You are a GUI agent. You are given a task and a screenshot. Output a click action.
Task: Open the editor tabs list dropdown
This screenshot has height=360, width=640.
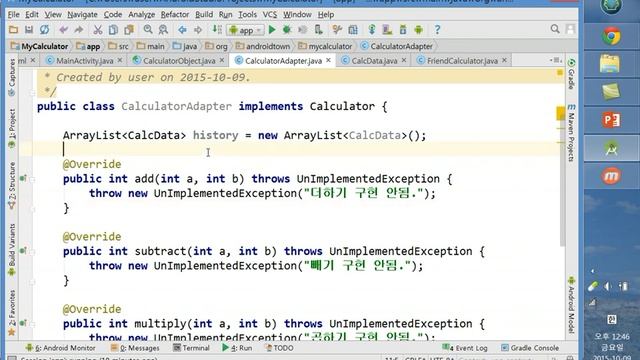(x=556, y=60)
